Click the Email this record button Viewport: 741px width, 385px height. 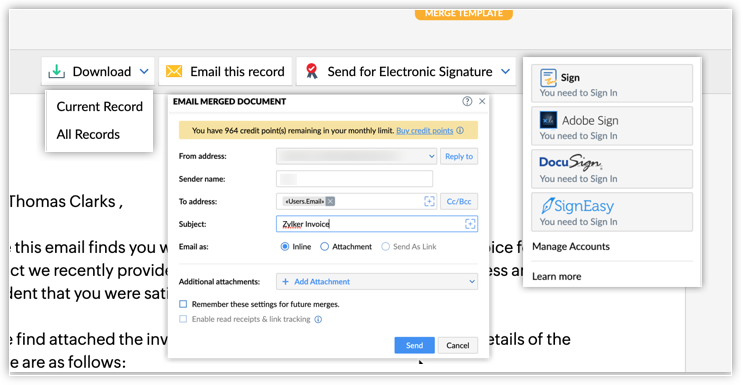coord(225,71)
